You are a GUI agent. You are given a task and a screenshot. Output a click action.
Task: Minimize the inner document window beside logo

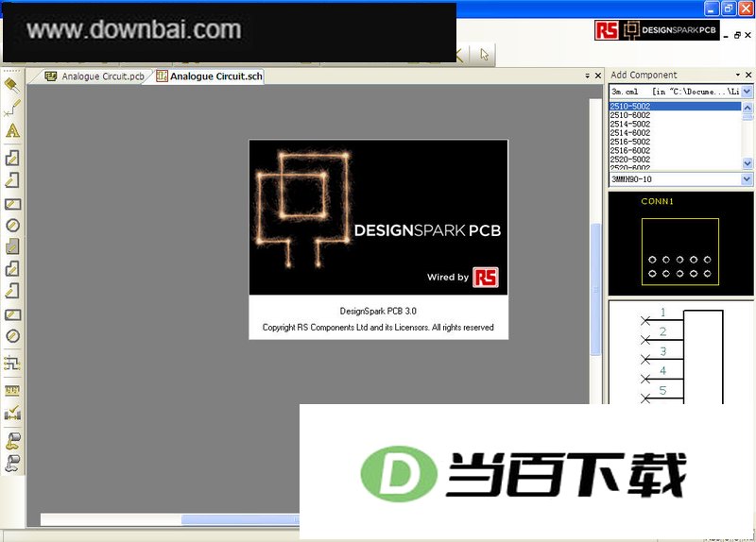[726, 36]
